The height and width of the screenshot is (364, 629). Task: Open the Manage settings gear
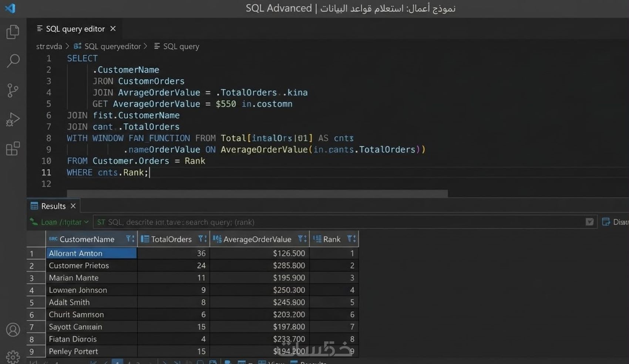[x=13, y=357]
